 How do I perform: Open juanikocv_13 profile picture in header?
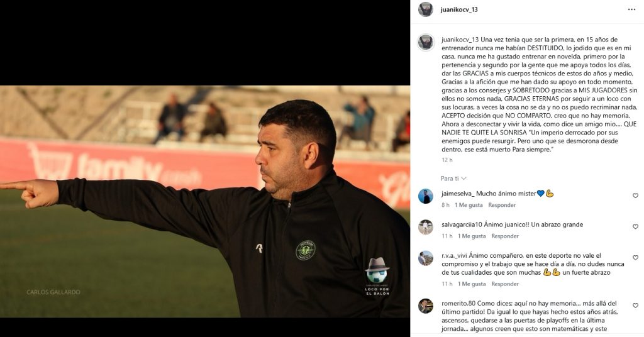coord(426,9)
